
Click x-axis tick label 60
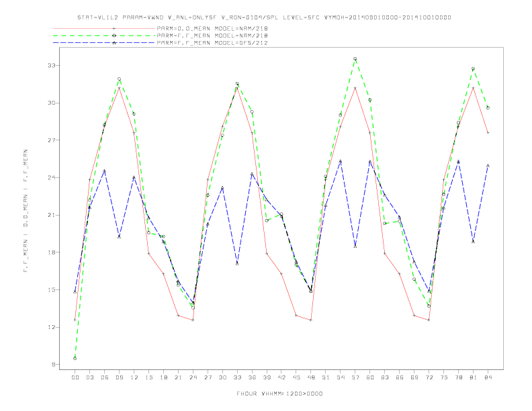coord(370,377)
